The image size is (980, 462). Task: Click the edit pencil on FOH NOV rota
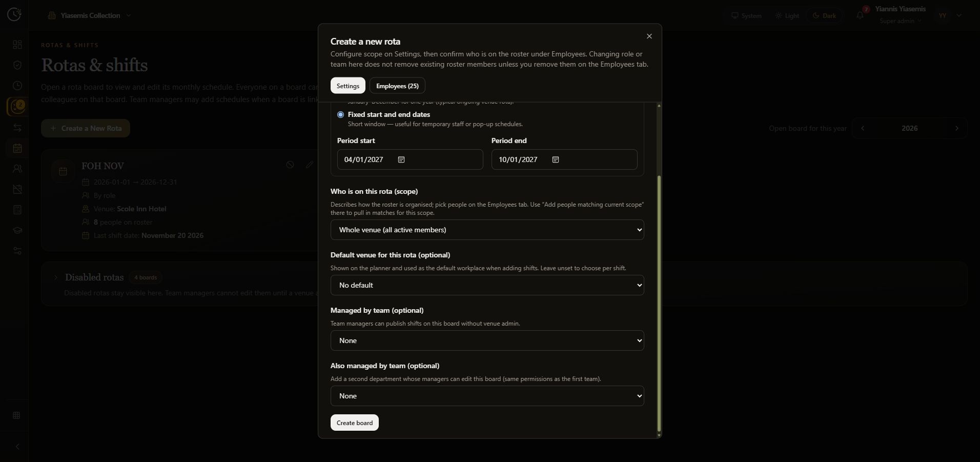(309, 165)
